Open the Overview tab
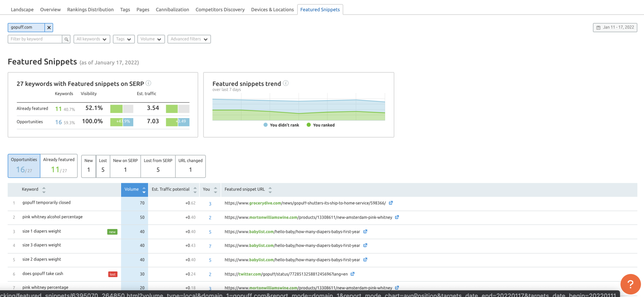This screenshot has height=297, width=644. [50, 10]
